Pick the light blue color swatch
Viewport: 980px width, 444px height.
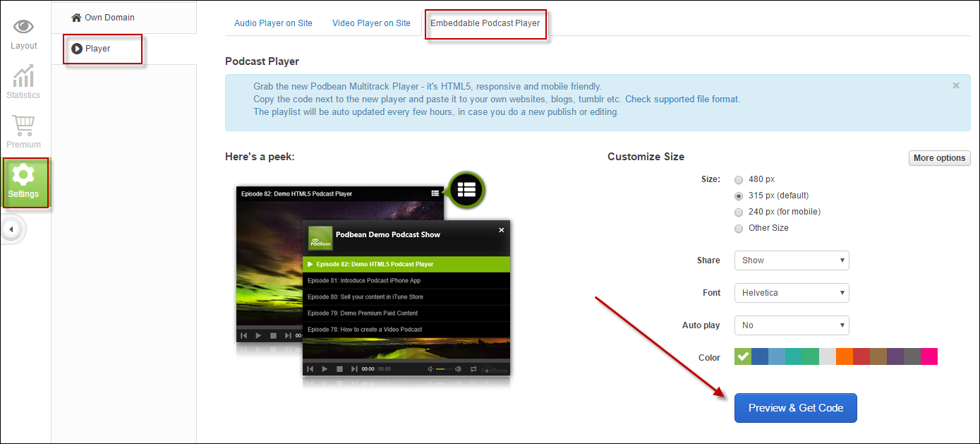(x=777, y=356)
